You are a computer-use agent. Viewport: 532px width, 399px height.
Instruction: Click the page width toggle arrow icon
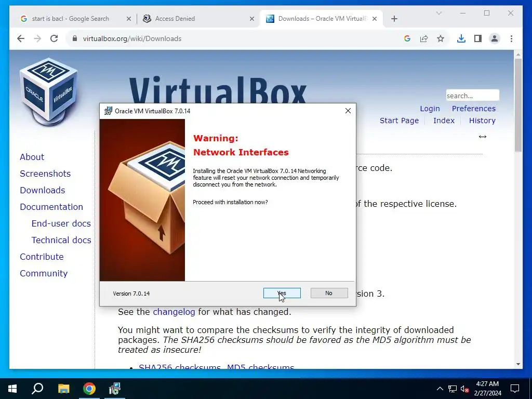click(x=483, y=137)
